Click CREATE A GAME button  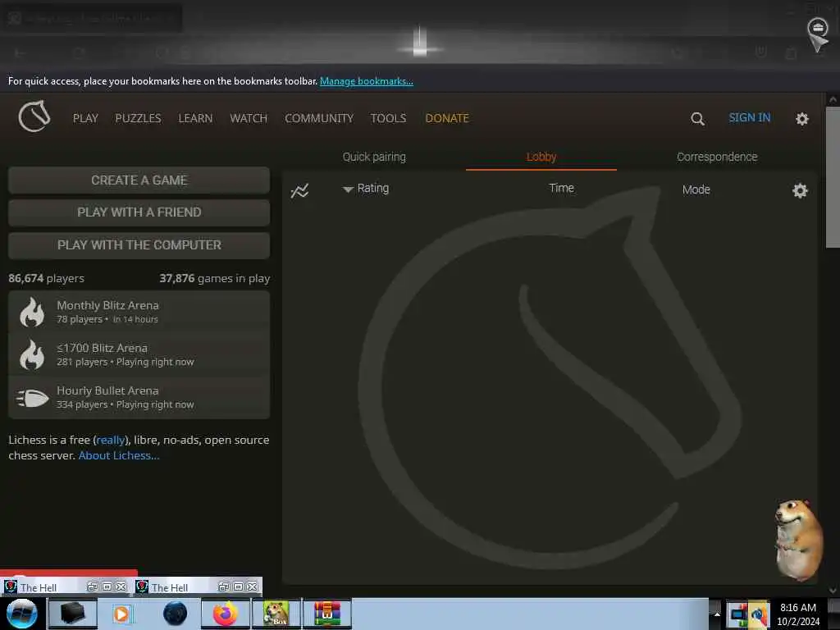pyautogui.click(x=139, y=180)
